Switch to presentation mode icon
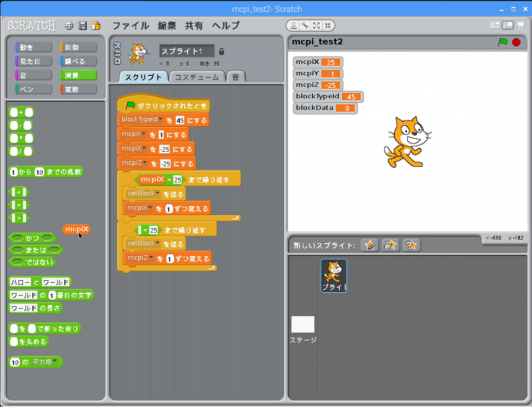 point(520,25)
